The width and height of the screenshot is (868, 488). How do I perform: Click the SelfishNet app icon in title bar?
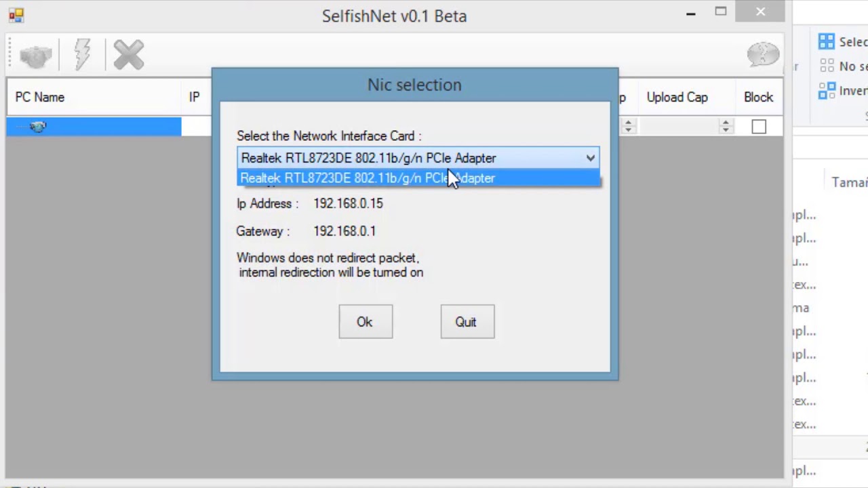(x=16, y=14)
